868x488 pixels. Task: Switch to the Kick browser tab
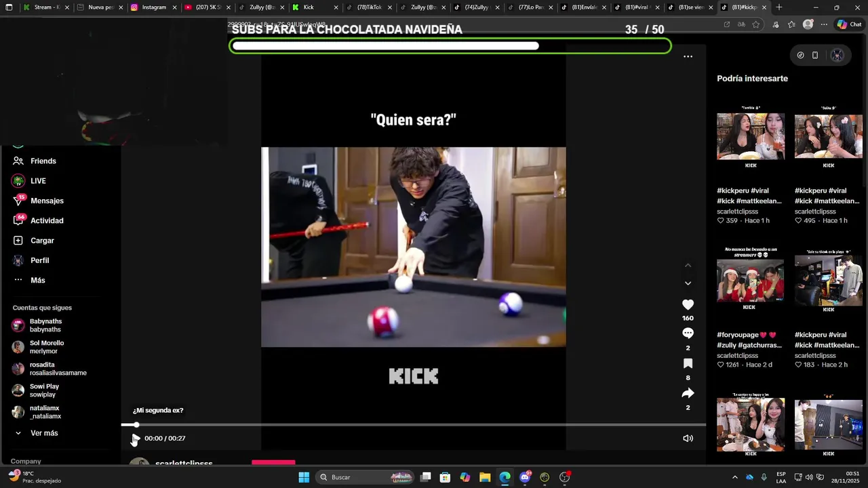(x=315, y=7)
